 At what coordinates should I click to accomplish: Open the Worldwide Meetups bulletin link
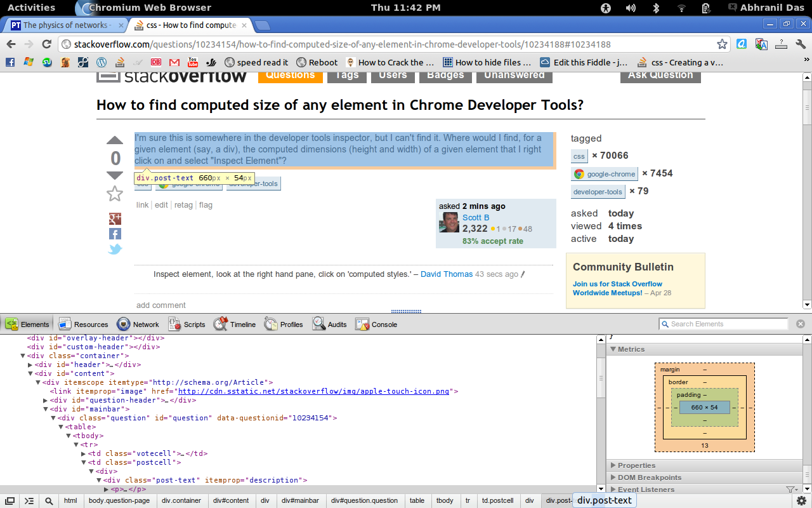pyautogui.click(x=617, y=288)
